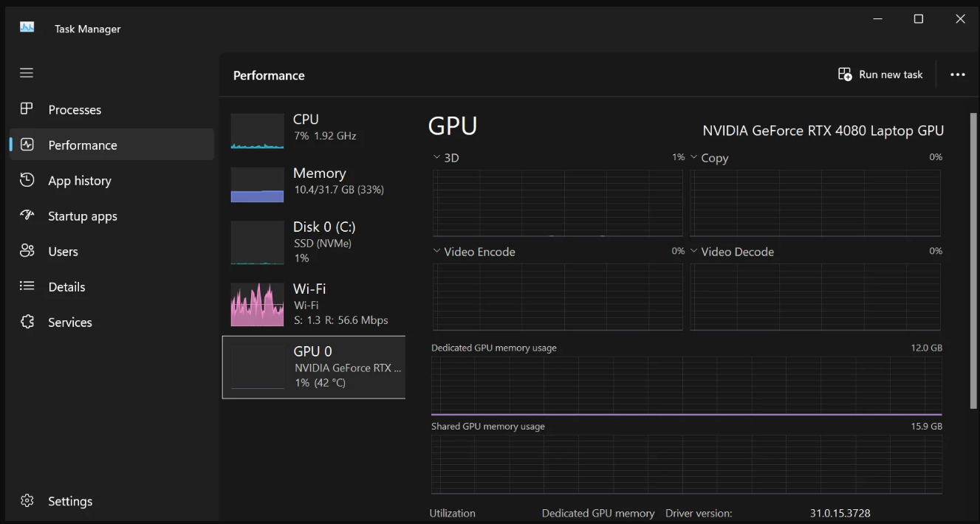The image size is (980, 524).
Task: Select Performance in the sidebar
Action: (x=82, y=145)
